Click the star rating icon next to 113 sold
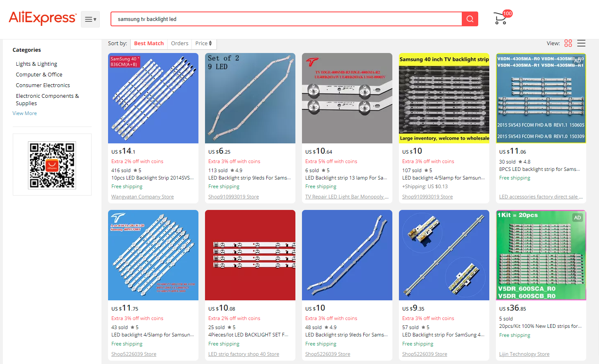Image resolution: width=599 pixels, height=364 pixels. tap(232, 170)
